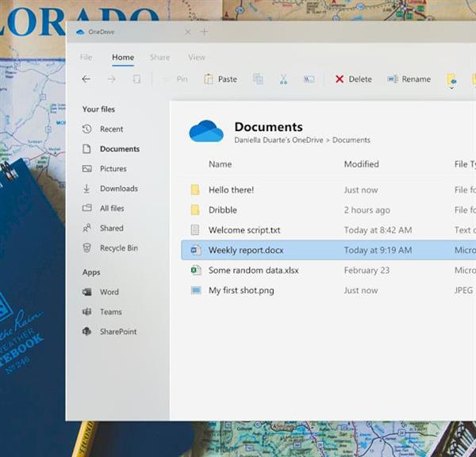Click the Paste button

(x=221, y=79)
